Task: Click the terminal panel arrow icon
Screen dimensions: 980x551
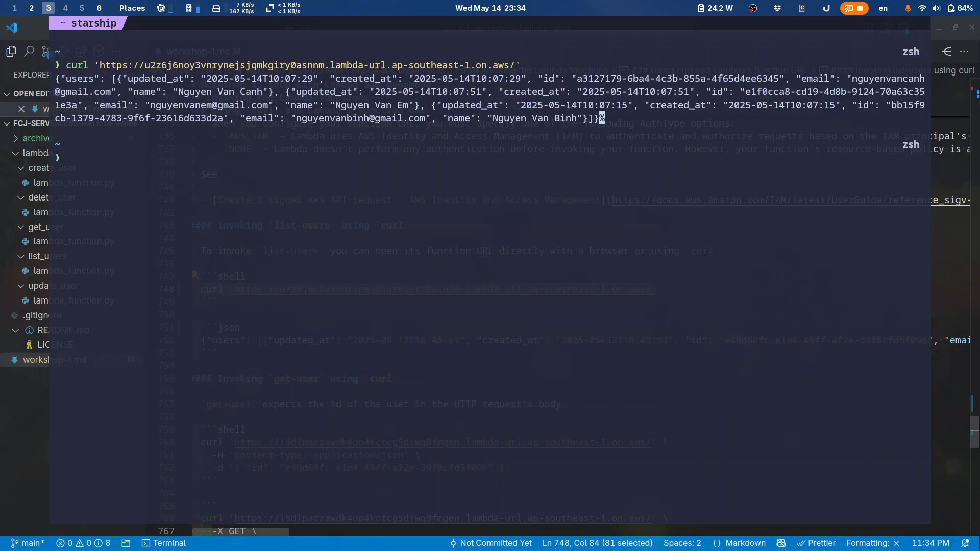Action: pos(947,52)
